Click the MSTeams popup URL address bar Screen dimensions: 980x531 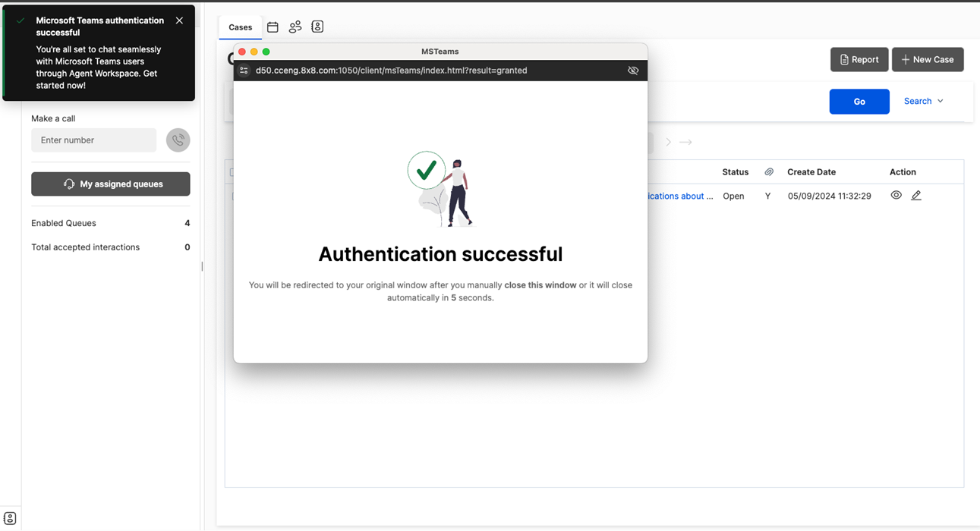(x=392, y=71)
